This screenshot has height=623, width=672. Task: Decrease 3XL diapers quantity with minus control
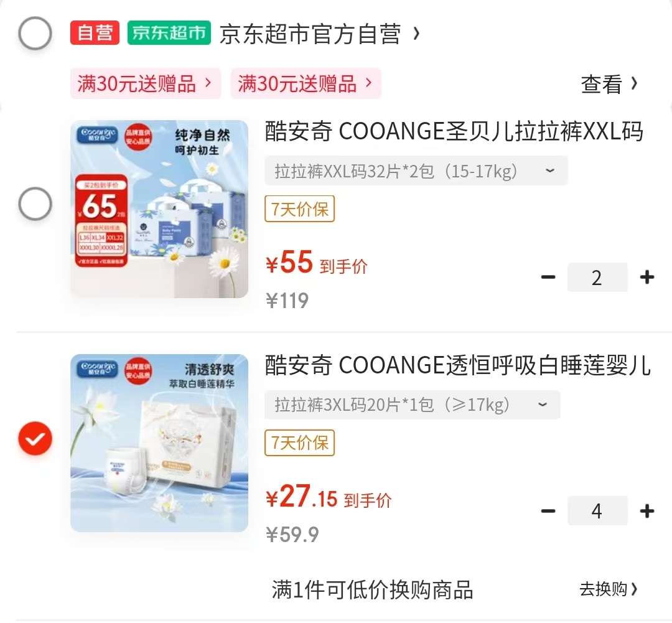(x=548, y=510)
